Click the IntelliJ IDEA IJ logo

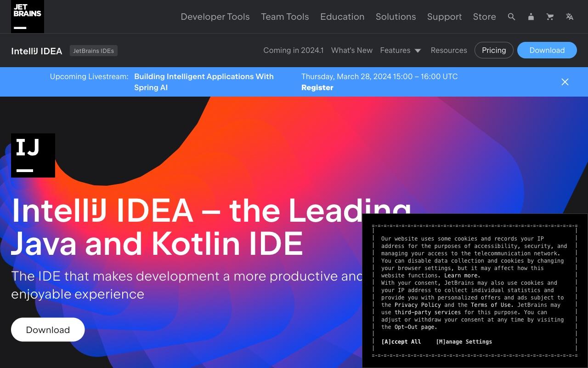tap(33, 155)
